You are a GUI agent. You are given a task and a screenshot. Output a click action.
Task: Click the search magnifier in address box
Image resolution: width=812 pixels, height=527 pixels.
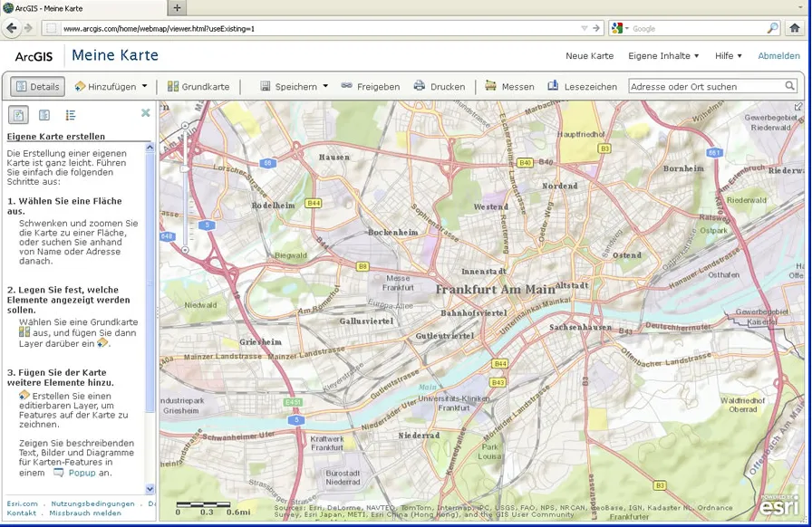pos(790,86)
